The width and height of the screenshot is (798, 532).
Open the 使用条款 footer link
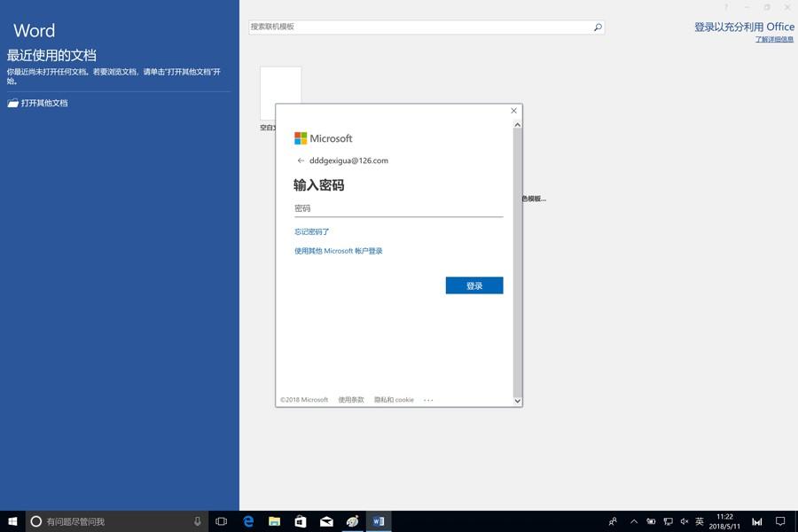351,400
